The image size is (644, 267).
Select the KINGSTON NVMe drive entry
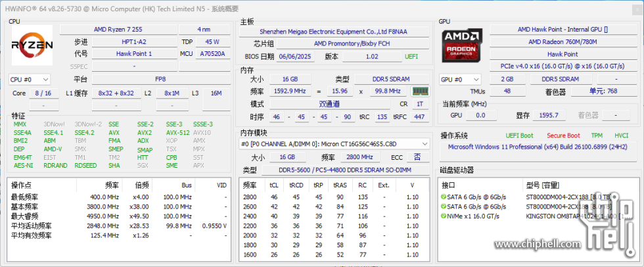tap(565, 216)
